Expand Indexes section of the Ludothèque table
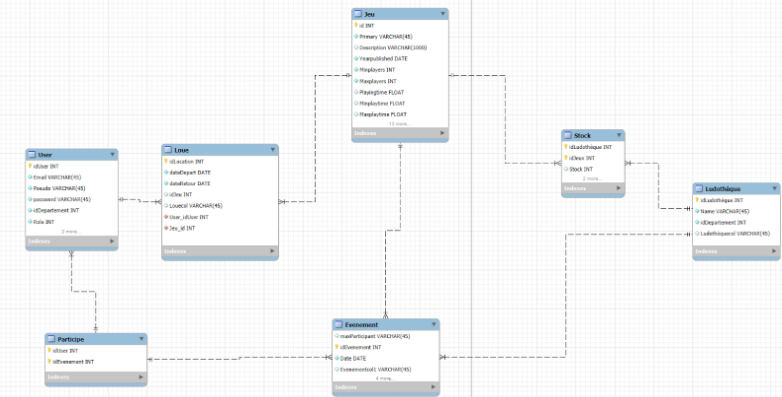 tap(774, 251)
